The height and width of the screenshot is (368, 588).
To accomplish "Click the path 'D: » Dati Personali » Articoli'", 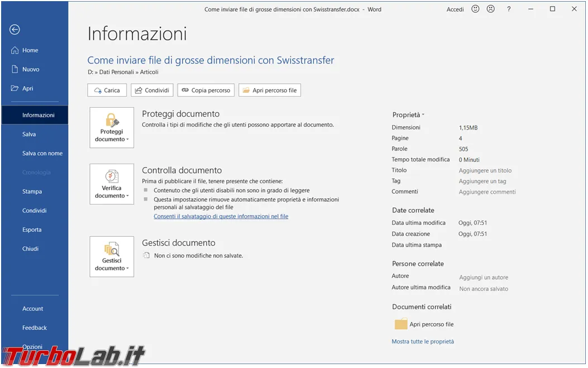I will coord(123,72).
